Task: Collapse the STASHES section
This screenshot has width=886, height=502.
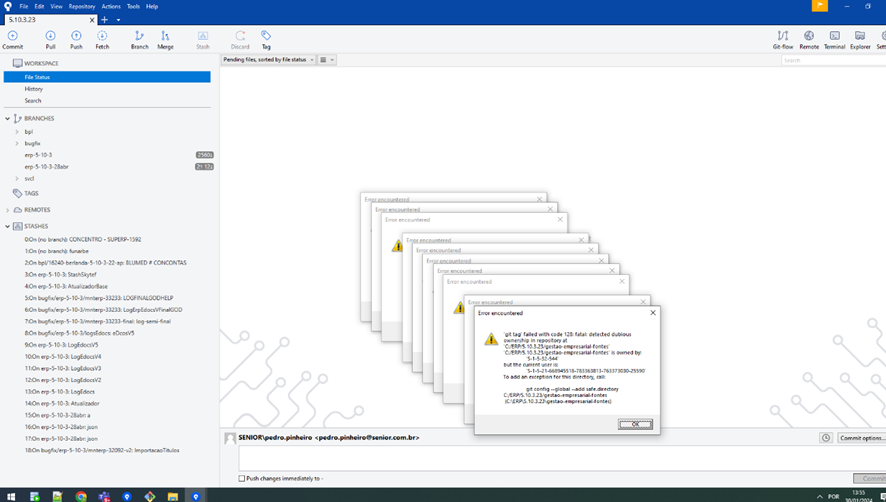Action: click(7, 226)
